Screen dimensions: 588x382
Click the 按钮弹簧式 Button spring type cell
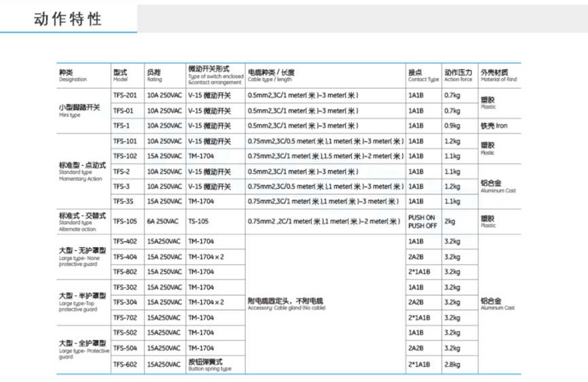tap(210, 365)
